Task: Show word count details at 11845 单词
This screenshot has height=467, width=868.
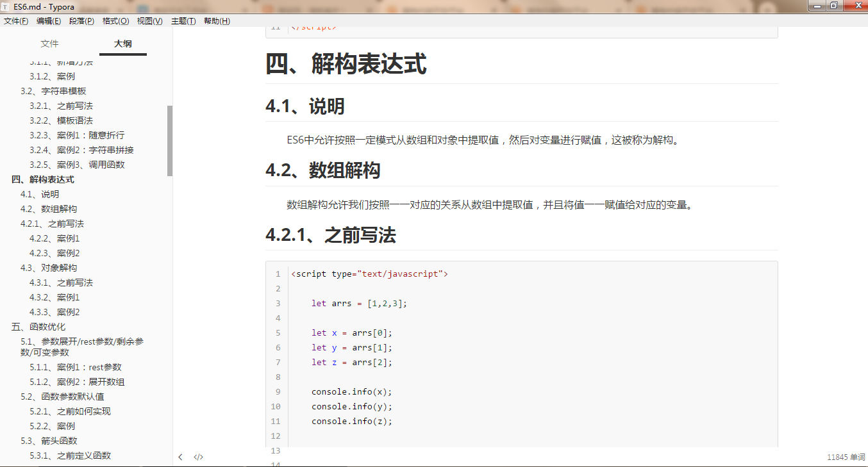Action: pos(846,457)
